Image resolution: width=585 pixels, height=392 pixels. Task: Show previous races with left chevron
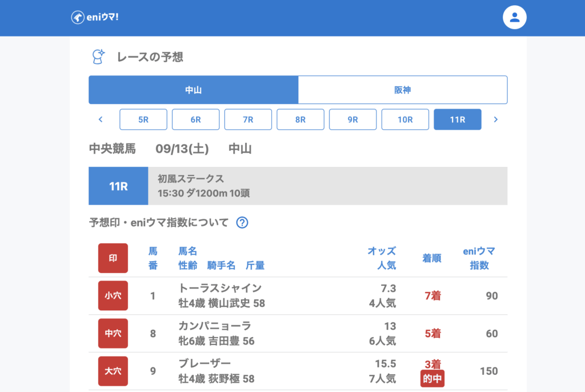101,119
